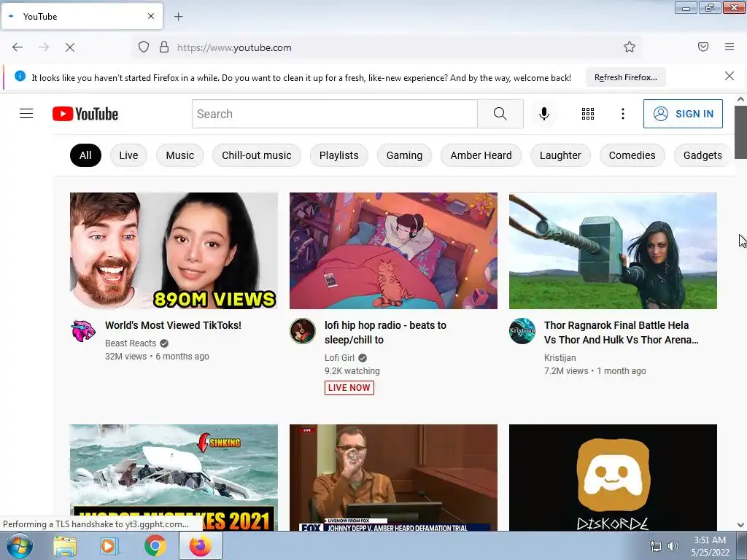This screenshot has width=747, height=560.
Task: Bookmark this page with star icon
Action: point(630,47)
